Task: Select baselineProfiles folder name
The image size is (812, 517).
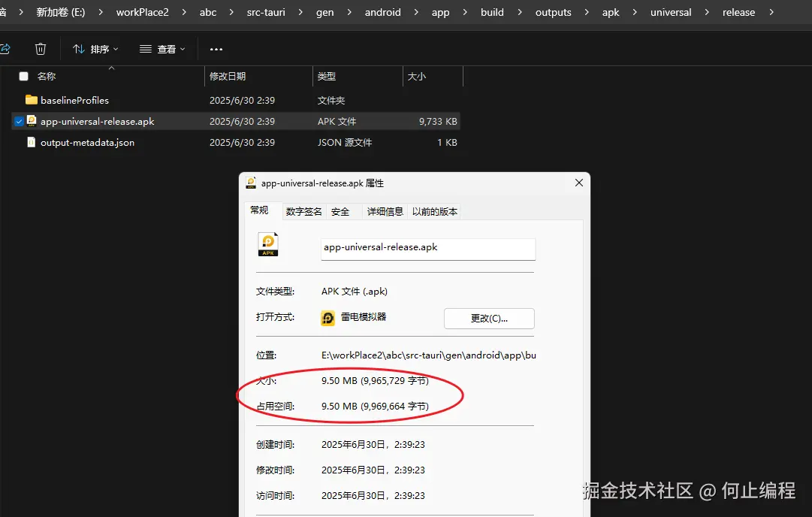Action: point(74,101)
